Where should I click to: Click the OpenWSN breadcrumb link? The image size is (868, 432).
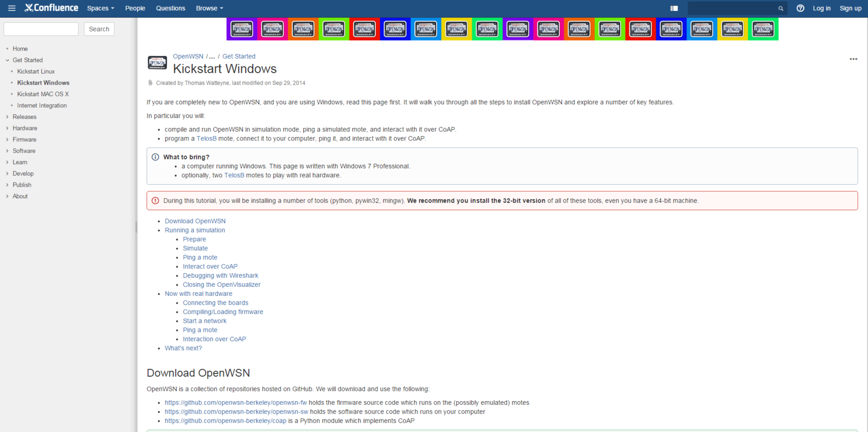188,56
